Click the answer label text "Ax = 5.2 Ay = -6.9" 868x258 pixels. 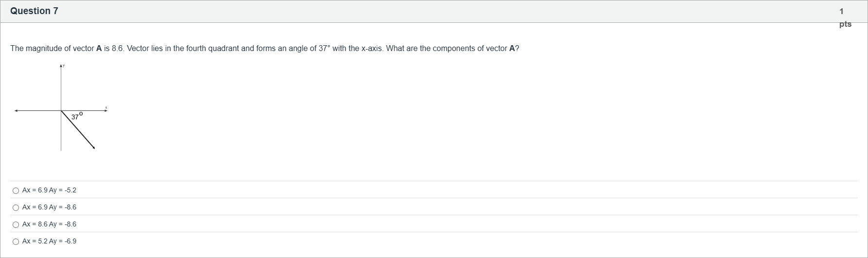tap(49, 241)
